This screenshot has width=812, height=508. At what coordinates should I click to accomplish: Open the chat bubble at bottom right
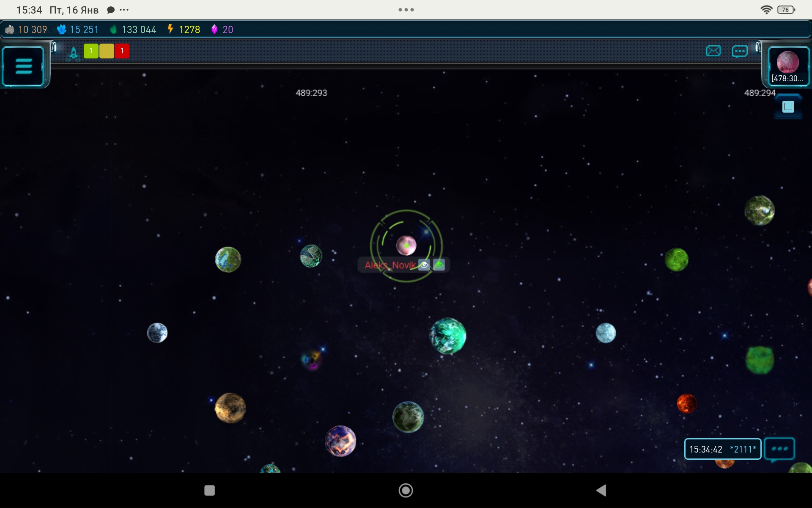tap(779, 449)
